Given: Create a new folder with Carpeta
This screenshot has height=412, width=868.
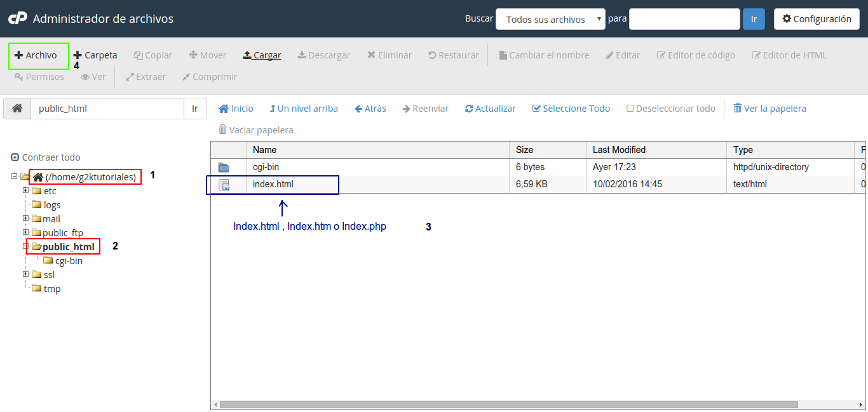Looking at the screenshot, I should (x=95, y=55).
